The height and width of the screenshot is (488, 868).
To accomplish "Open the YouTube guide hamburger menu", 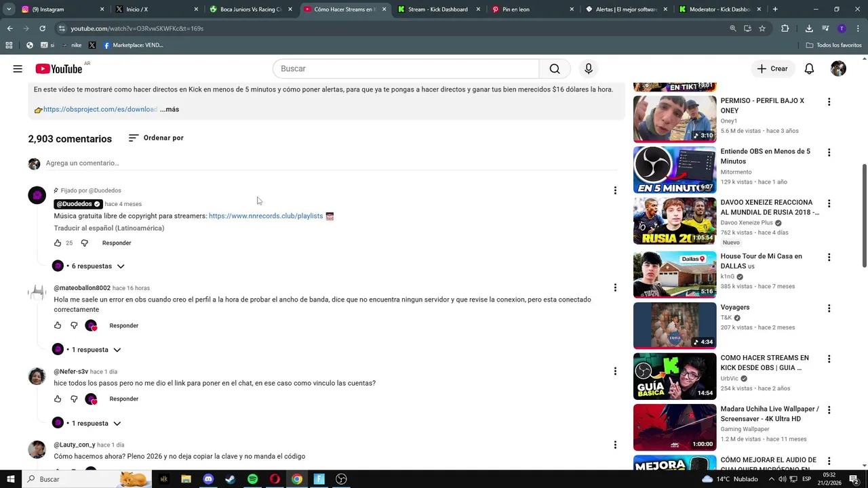I will point(18,68).
